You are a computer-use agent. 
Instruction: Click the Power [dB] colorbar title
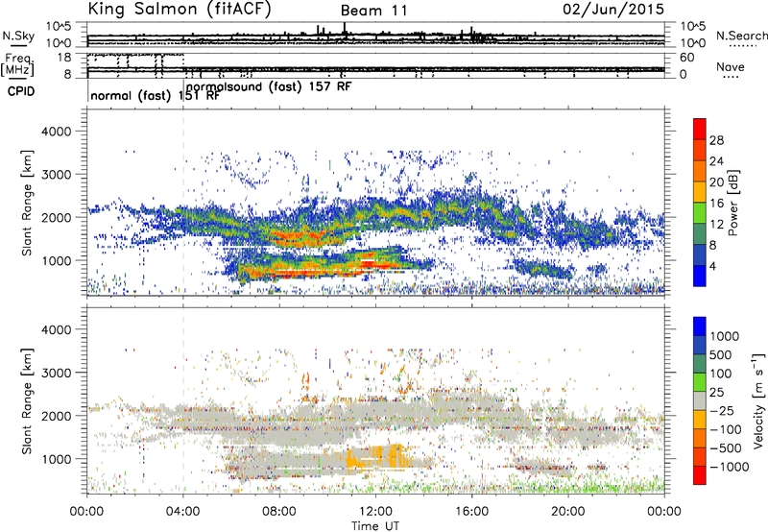pos(732,203)
